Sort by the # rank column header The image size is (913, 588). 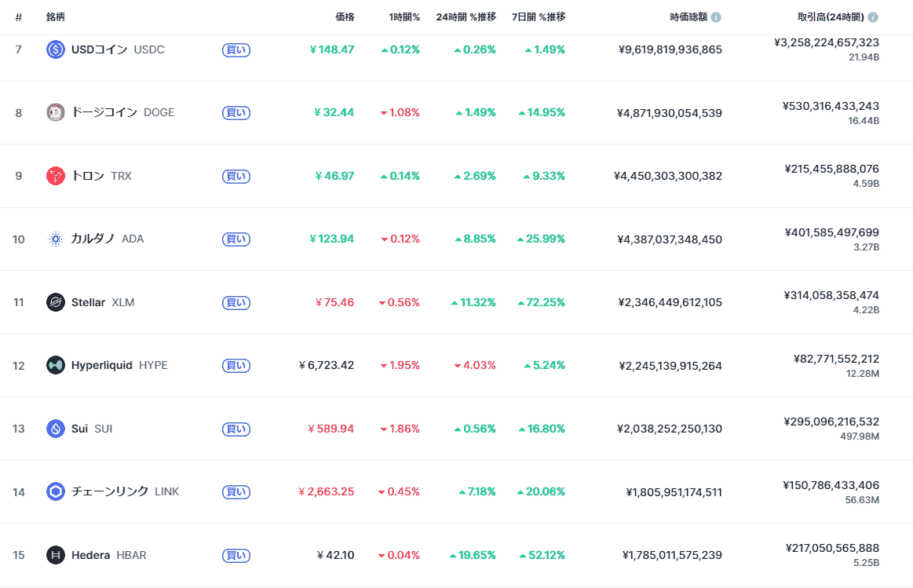(19, 17)
